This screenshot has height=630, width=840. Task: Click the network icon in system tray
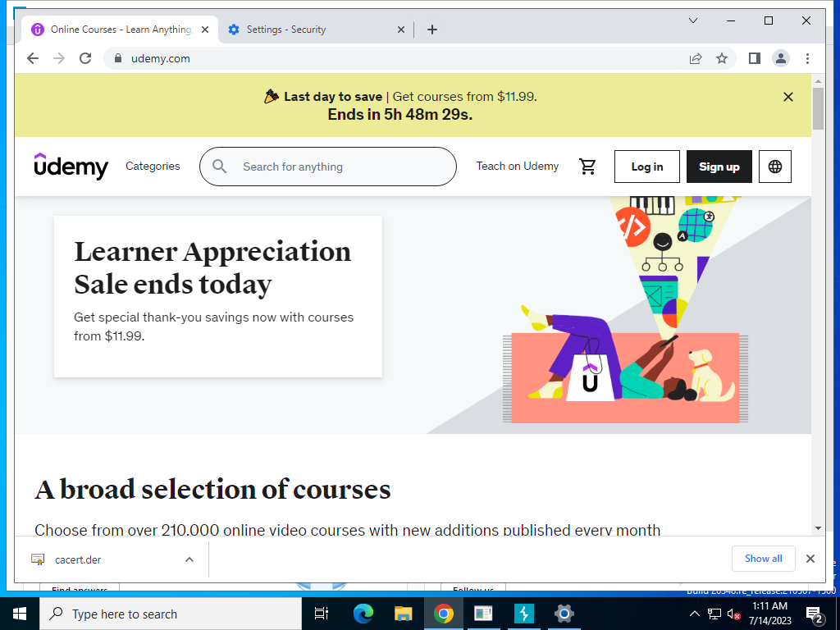pos(714,614)
